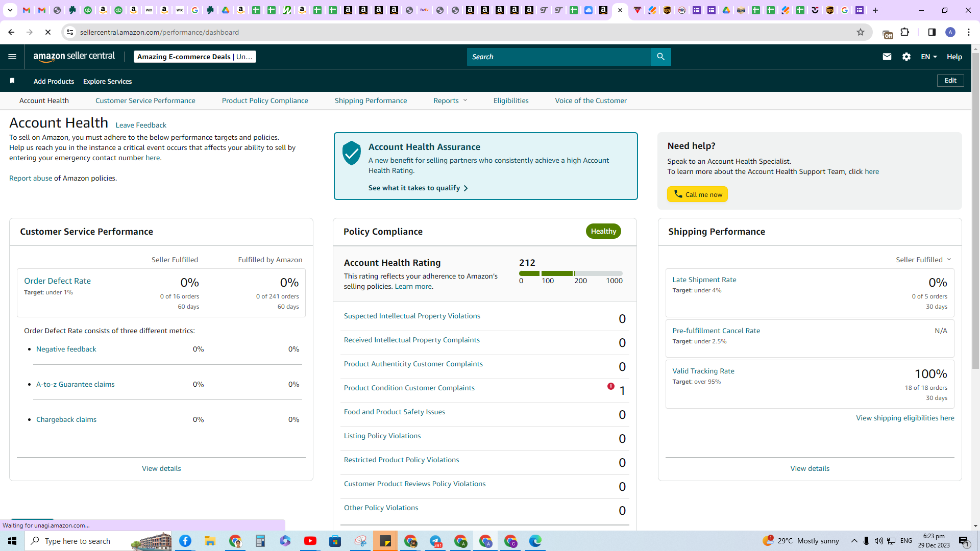
Task: Open Facebook from the taskbar
Action: point(185,541)
